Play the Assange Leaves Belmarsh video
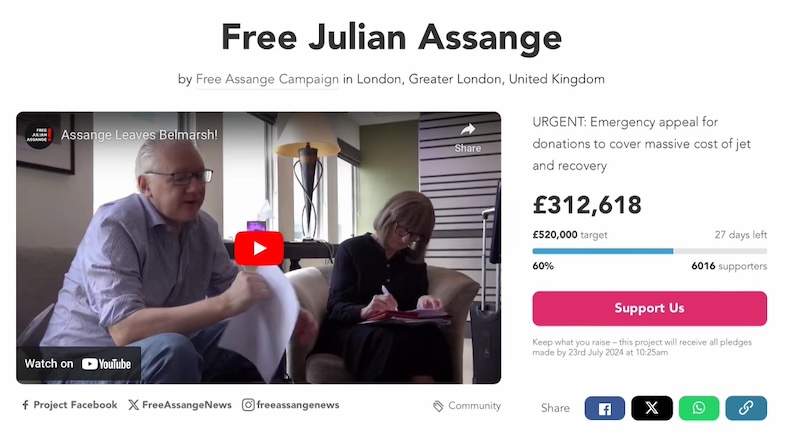This screenshot has height=434, width=800. point(259,248)
